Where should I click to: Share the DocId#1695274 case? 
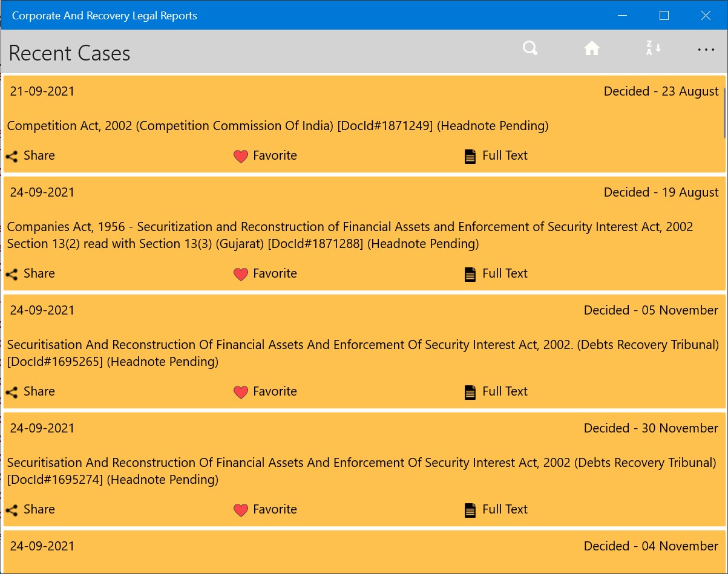11,510
